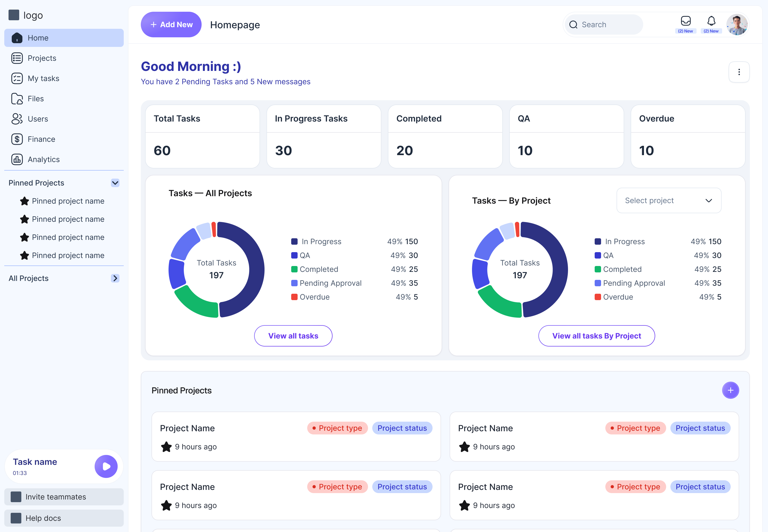768x532 pixels.
Task: Click the logo square icon in sidebar
Action: click(x=14, y=15)
